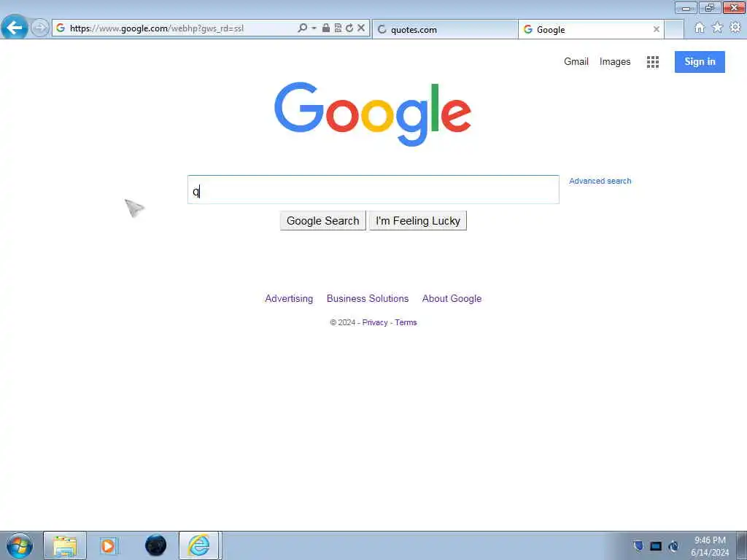This screenshot has height=560, width=747.
Task: Open the Google apps grid icon
Action: pos(653,62)
